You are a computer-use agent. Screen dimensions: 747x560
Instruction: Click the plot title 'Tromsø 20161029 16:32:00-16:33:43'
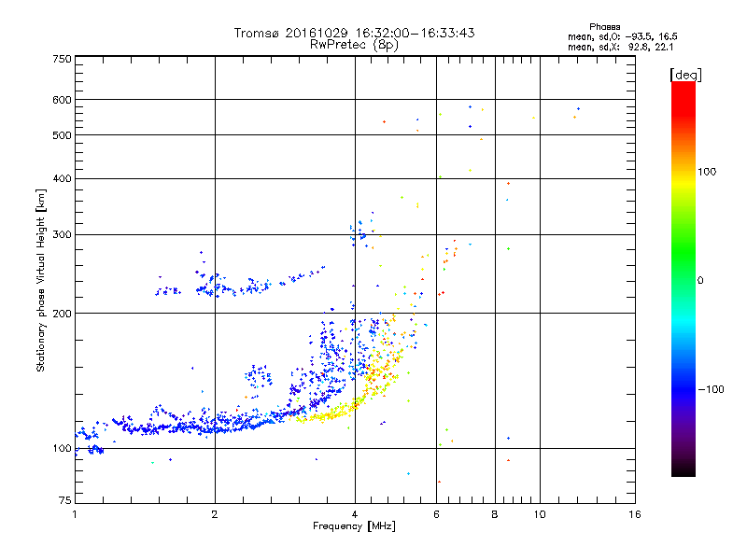click(x=354, y=33)
